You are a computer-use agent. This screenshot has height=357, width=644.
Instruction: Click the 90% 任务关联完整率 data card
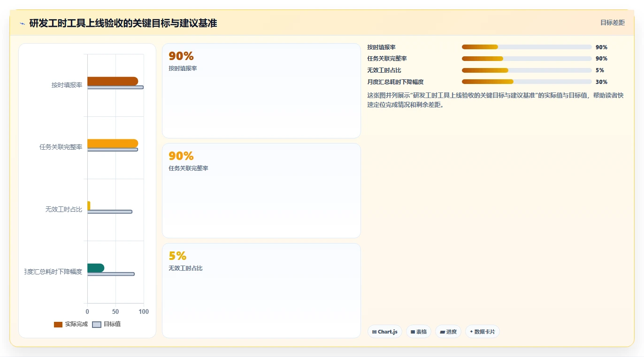(261, 190)
